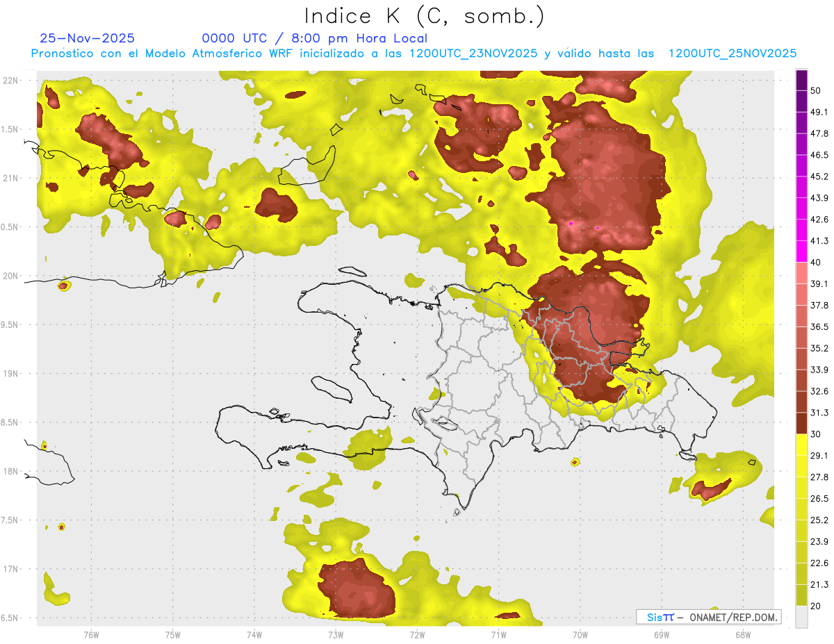Click the "75W" longitude label

coord(173,635)
